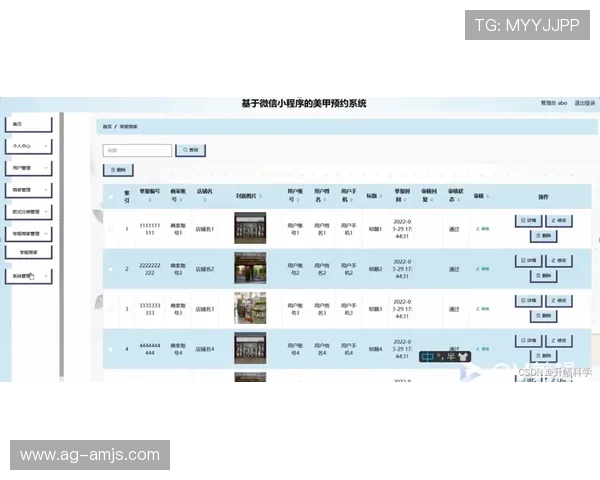Check the row 2 checkbox (2222222222)
Viewport: 600px width, 480px height.
[x=111, y=269]
